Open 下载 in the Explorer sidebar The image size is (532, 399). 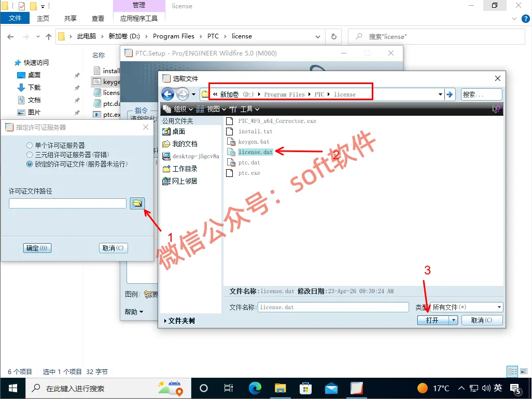tap(29, 88)
